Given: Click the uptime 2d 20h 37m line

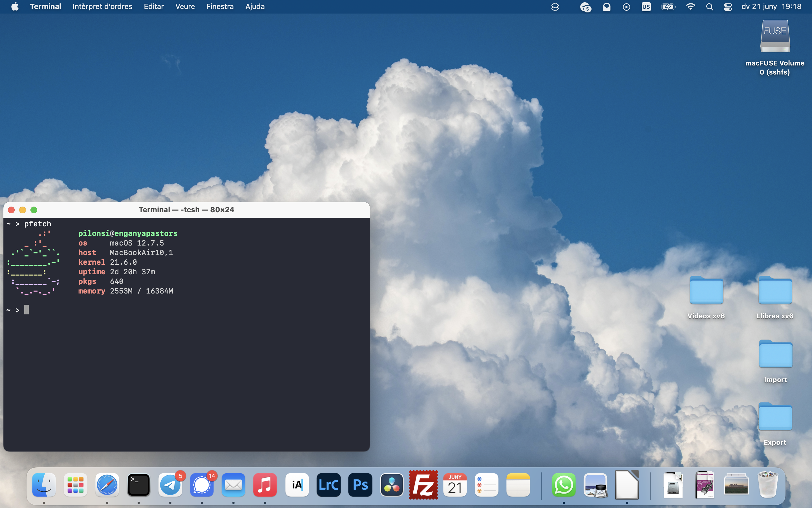Looking at the screenshot, I should tap(117, 272).
